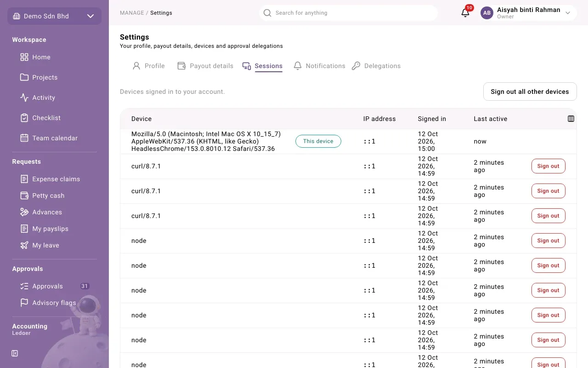Open Team calendar in the sidebar
This screenshot has height=368, width=588.
pos(55,138)
